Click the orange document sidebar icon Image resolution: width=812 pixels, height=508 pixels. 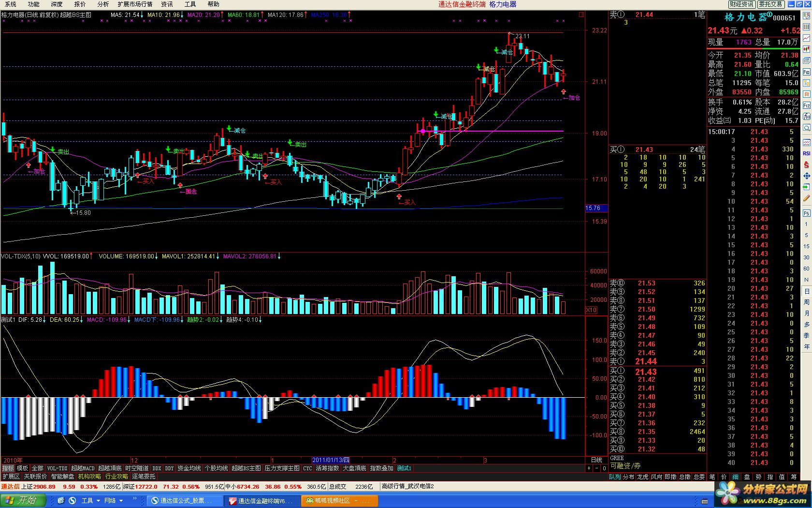(806, 94)
